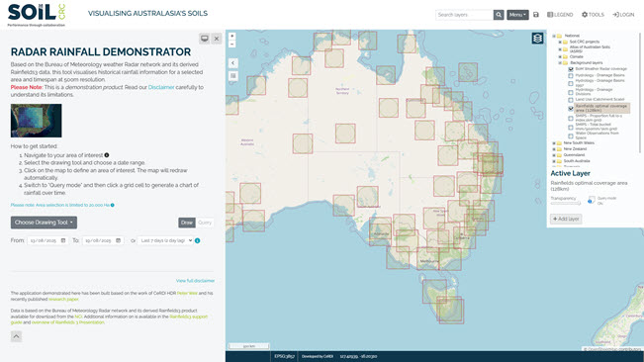Open the Last 7 days range dropdown
Image resolution: width=644 pixels, height=362 pixels.
tap(165, 240)
